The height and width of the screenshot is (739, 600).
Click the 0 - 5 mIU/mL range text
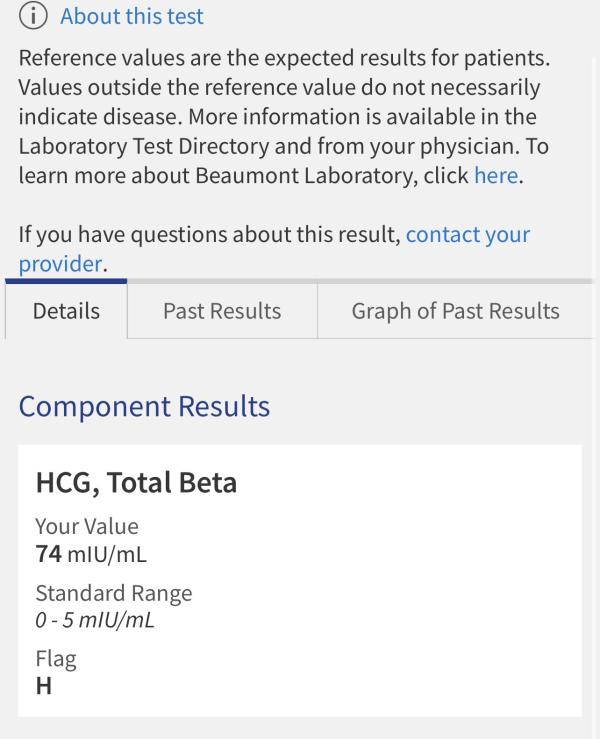[x=95, y=620]
